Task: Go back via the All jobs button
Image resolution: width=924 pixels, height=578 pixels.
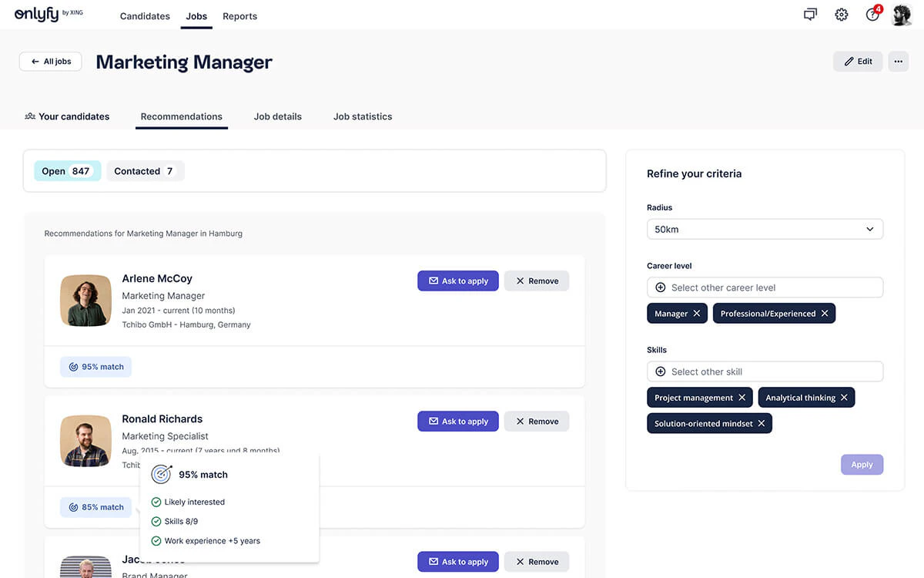Action: click(x=50, y=62)
